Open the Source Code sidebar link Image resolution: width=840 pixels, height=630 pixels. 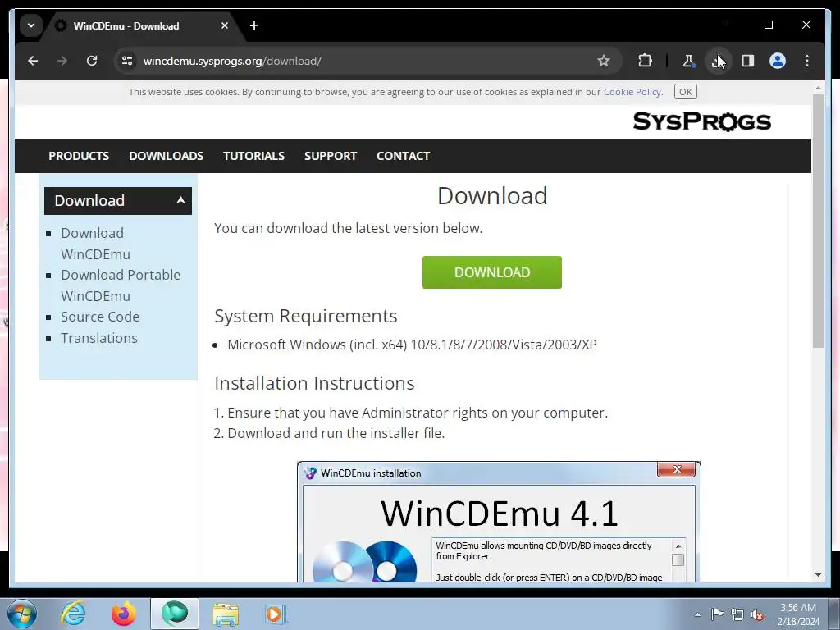pyautogui.click(x=100, y=317)
